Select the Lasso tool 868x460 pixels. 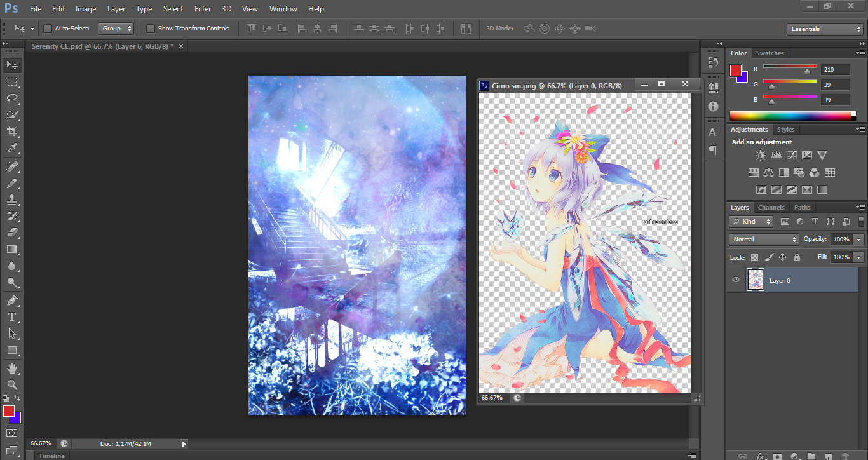pos(12,98)
